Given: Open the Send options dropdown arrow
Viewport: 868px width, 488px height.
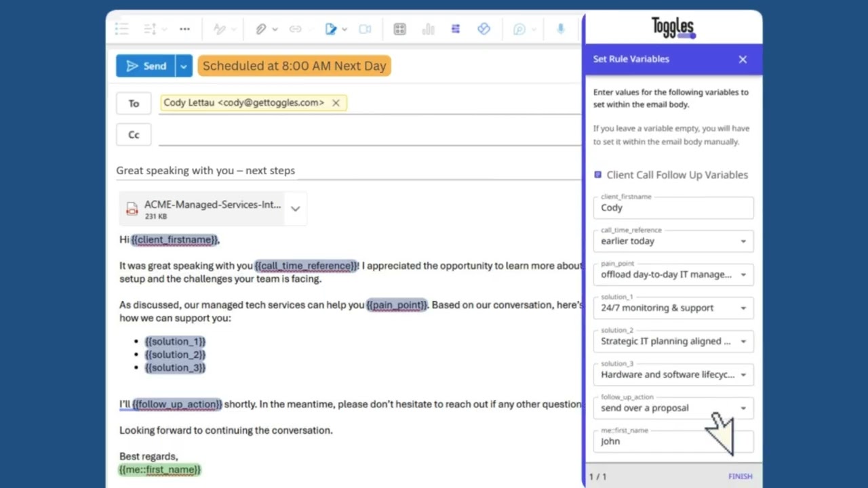Looking at the screenshot, I should pyautogui.click(x=183, y=66).
